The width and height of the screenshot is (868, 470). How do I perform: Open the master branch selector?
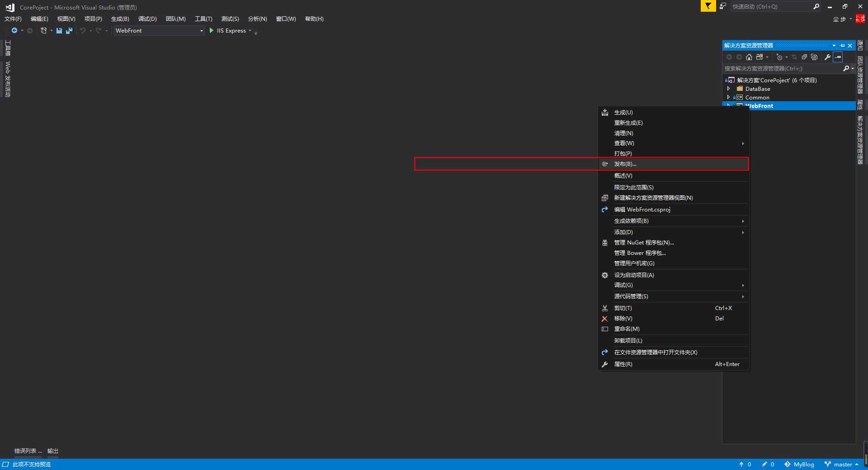841,465
